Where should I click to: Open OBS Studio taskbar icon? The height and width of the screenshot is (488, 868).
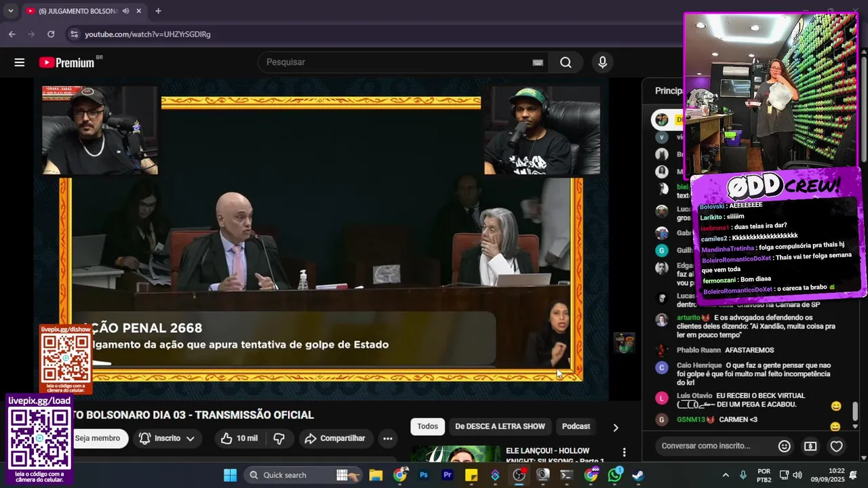click(x=519, y=475)
